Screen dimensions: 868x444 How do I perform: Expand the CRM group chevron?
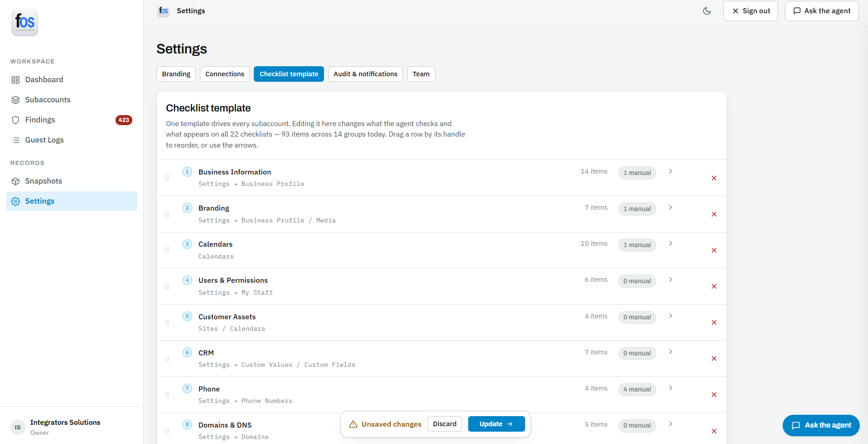pos(670,352)
